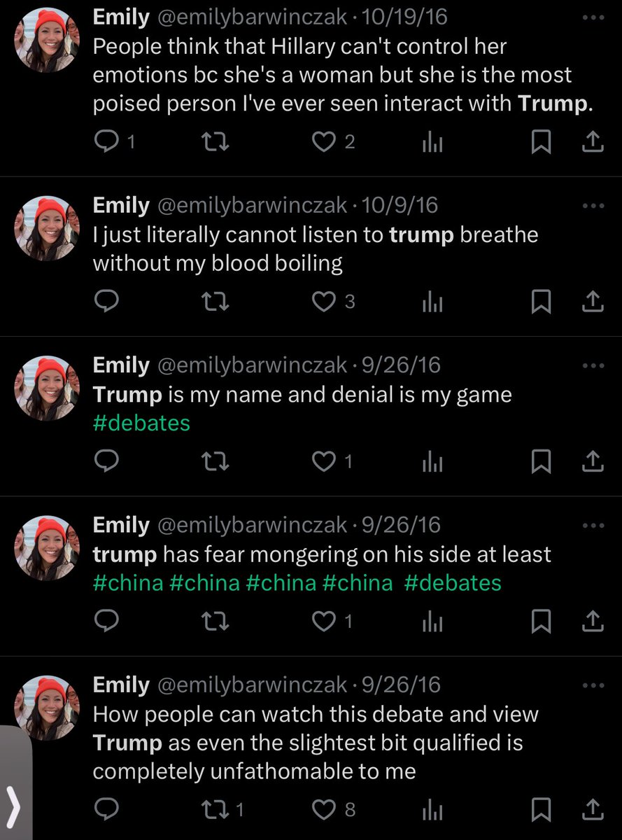Viewport: 622px width, 840px height.
Task: Share the 'completely unfathomable' tweet
Action: pos(593,810)
